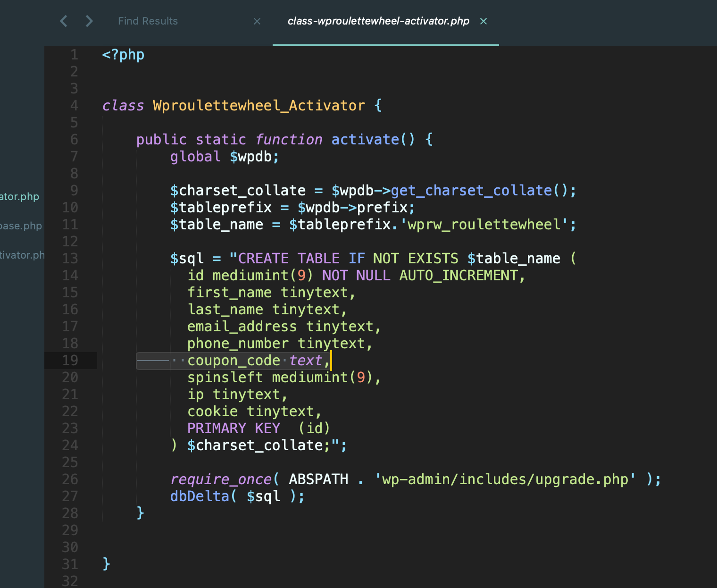The height and width of the screenshot is (588, 717).
Task: Open the partially visible tivator.ph sidebar file
Action: pos(22,255)
